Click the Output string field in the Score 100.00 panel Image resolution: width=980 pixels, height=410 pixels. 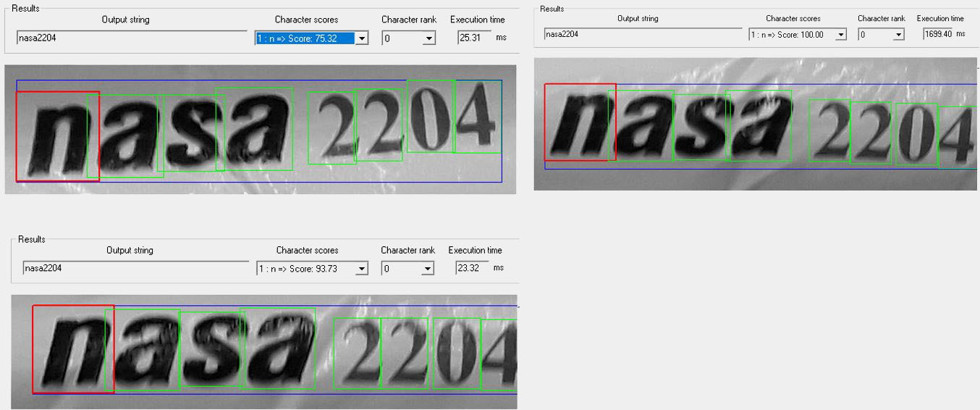coord(643,34)
